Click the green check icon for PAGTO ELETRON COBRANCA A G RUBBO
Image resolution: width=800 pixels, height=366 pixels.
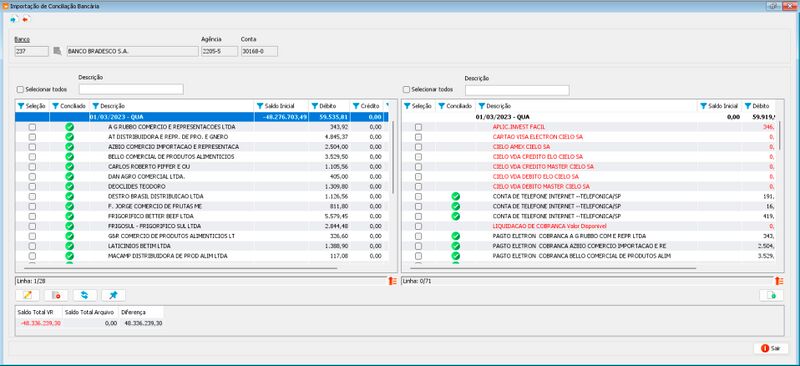point(456,236)
